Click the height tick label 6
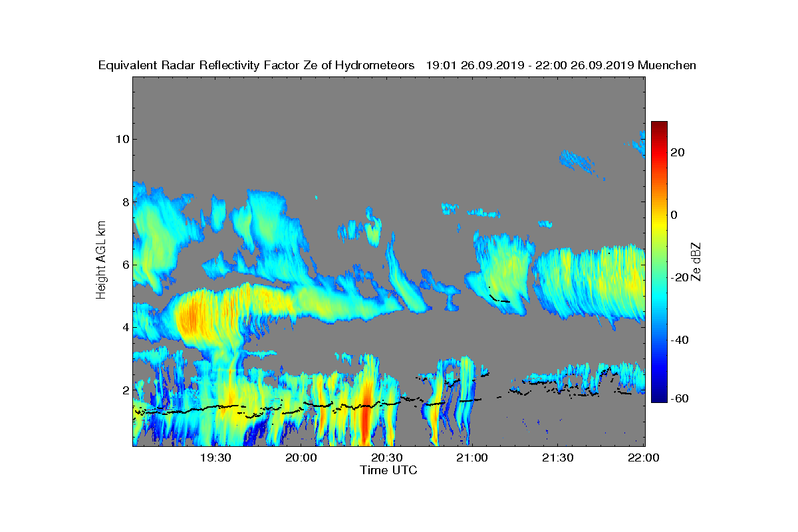The image size is (798, 532). [x=124, y=265]
